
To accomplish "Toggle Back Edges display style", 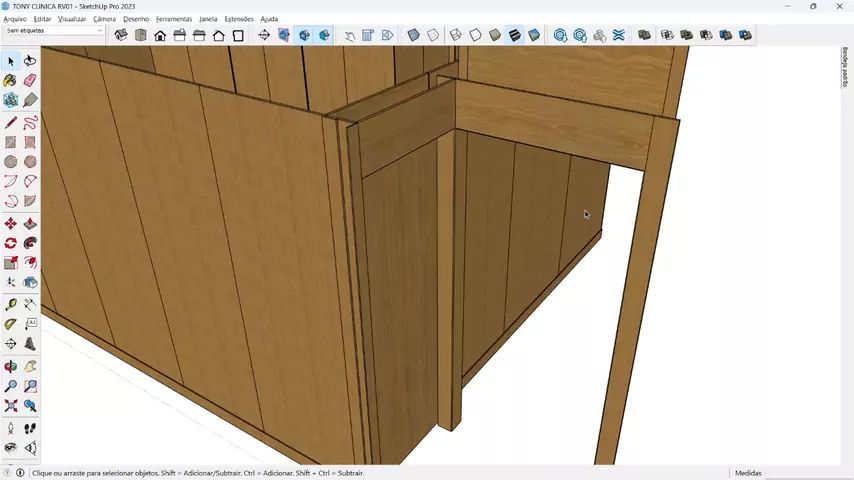I will pyautogui.click(x=433, y=35).
